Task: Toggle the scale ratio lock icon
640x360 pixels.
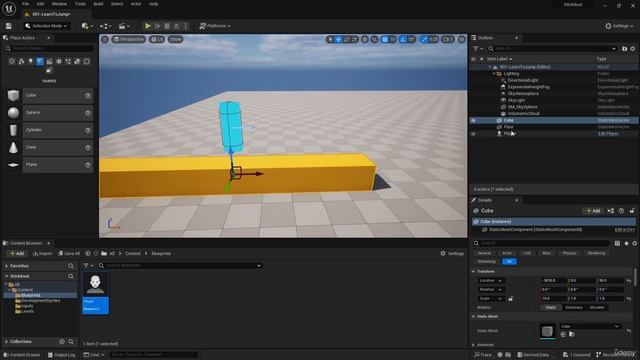Action: (511, 299)
